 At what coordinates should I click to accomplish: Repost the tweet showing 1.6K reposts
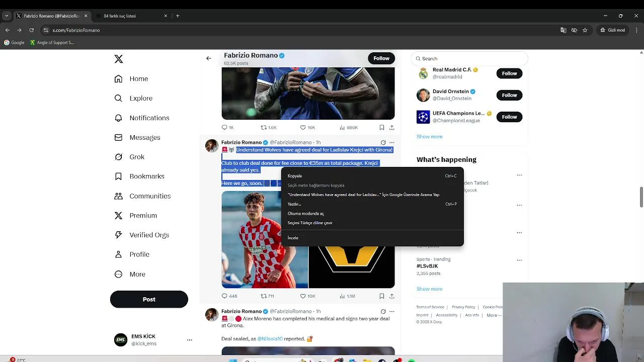point(268,128)
